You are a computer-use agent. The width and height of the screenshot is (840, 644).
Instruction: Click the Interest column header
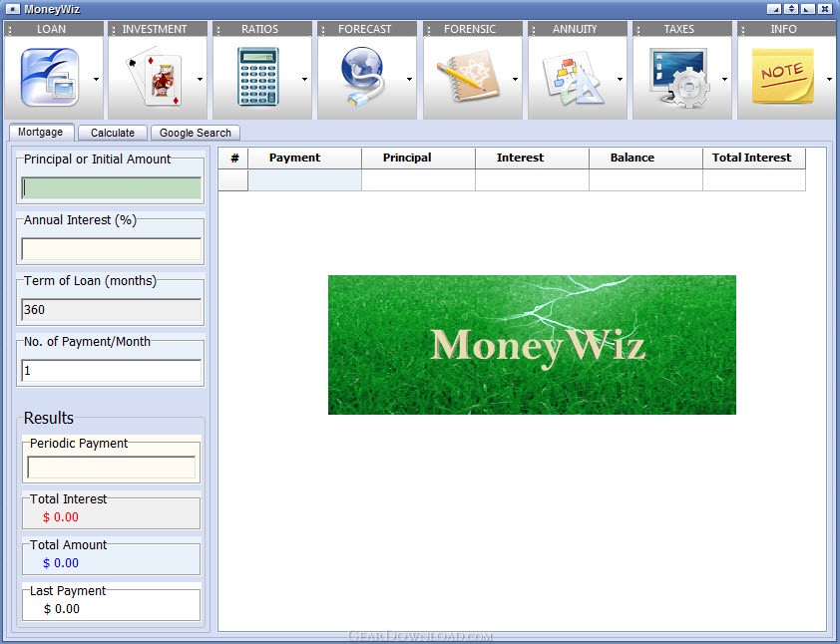[x=532, y=158]
